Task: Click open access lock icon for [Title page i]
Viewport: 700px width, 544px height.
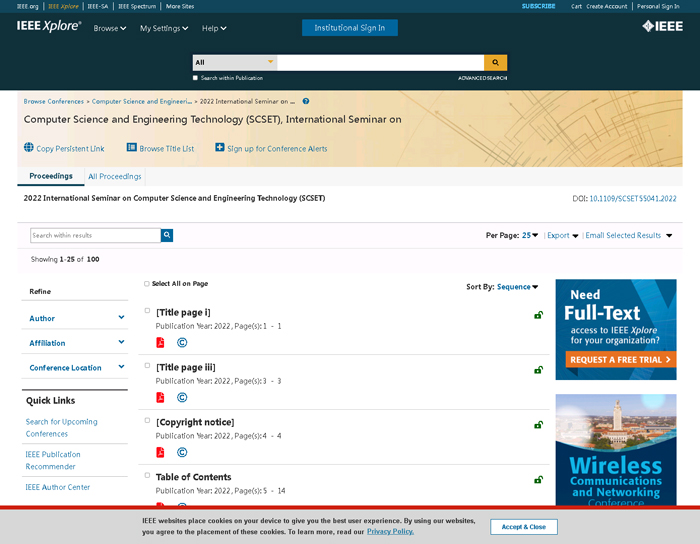Action: pyautogui.click(x=538, y=315)
